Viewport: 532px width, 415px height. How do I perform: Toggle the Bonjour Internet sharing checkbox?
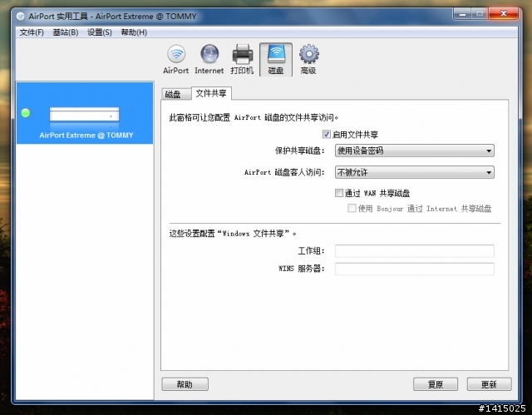pos(352,208)
